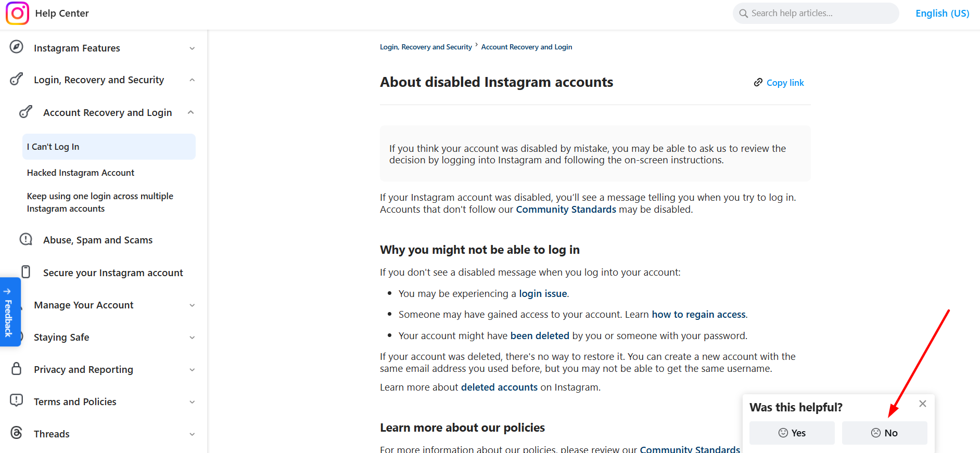Click the exclamation icon beside Terms and Policies
Image resolution: width=980 pixels, height=453 pixels.
(17, 400)
